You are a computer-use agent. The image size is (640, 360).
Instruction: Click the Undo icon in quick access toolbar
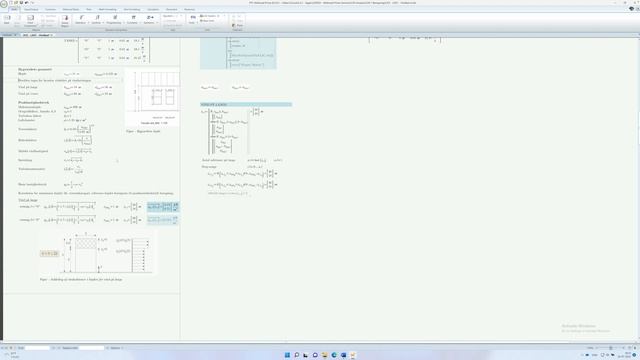coord(27,2)
